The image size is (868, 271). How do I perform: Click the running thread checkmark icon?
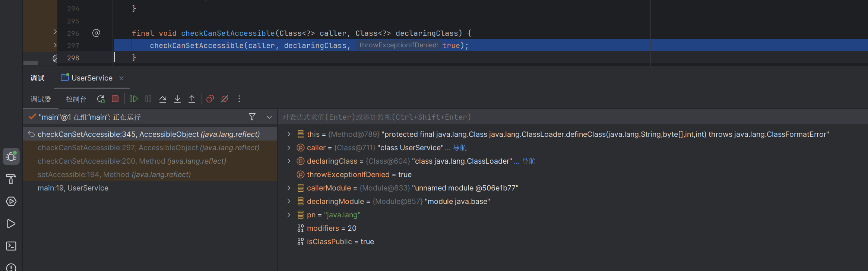coord(32,117)
